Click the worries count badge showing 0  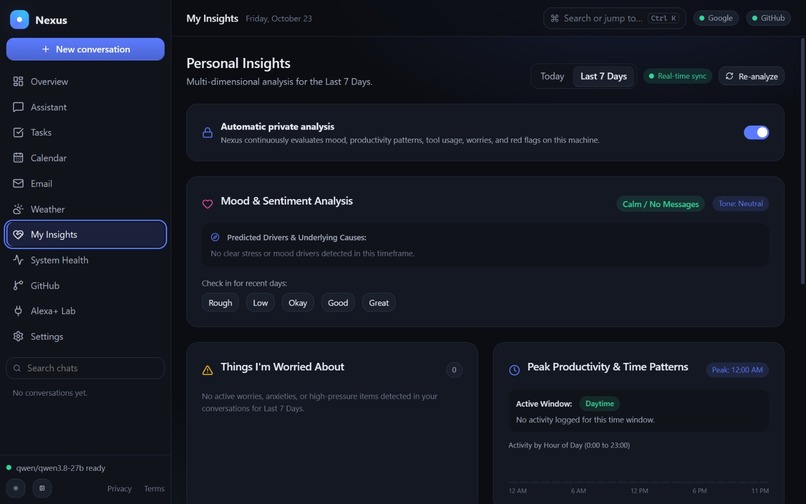pos(454,370)
